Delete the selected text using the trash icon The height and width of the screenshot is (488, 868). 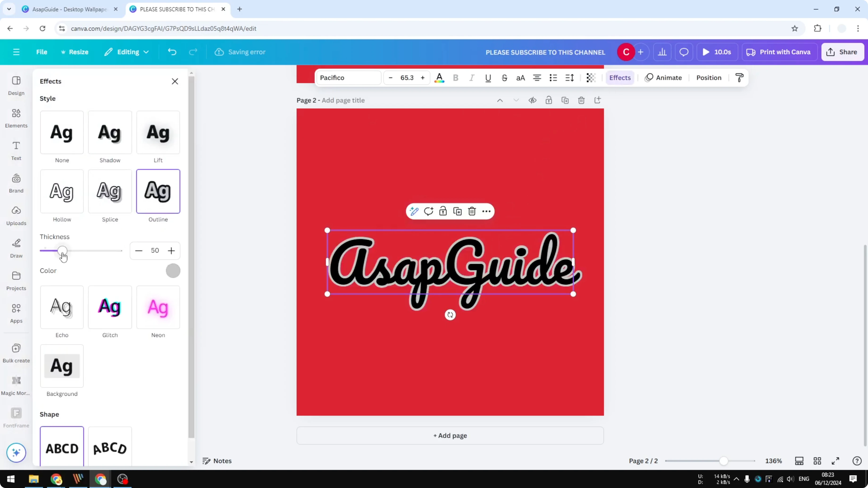coord(472,211)
